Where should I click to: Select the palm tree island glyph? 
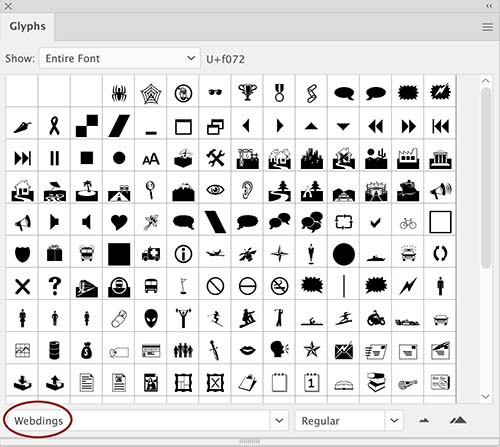coord(87,191)
